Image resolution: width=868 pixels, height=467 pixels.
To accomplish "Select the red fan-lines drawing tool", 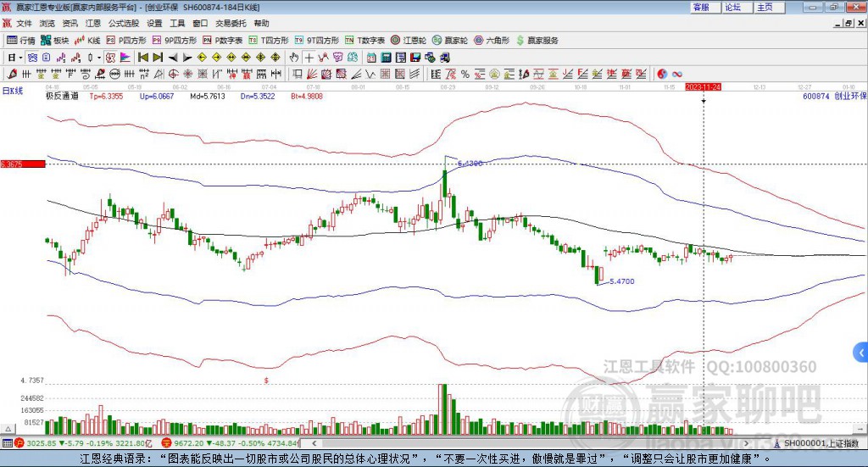I will (312, 74).
